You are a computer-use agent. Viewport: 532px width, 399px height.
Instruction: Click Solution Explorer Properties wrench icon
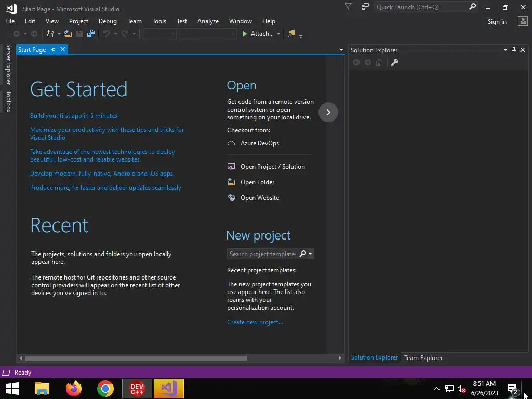pyautogui.click(x=395, y=62)
